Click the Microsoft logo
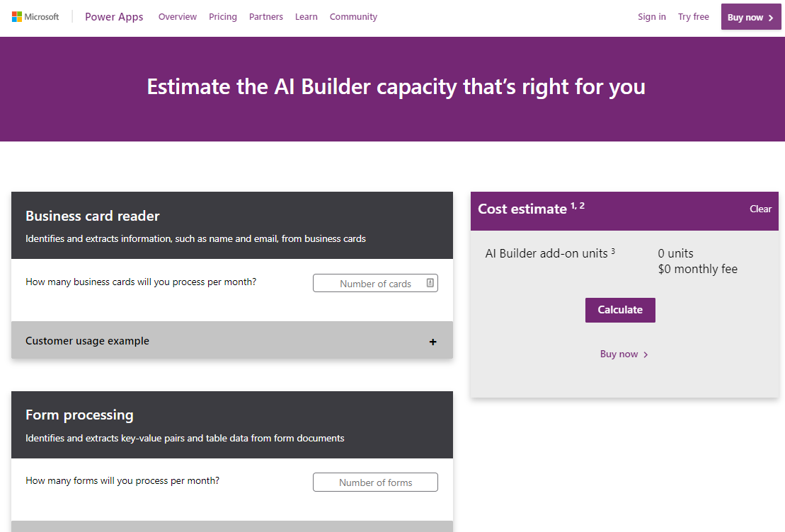 (35, 17)
